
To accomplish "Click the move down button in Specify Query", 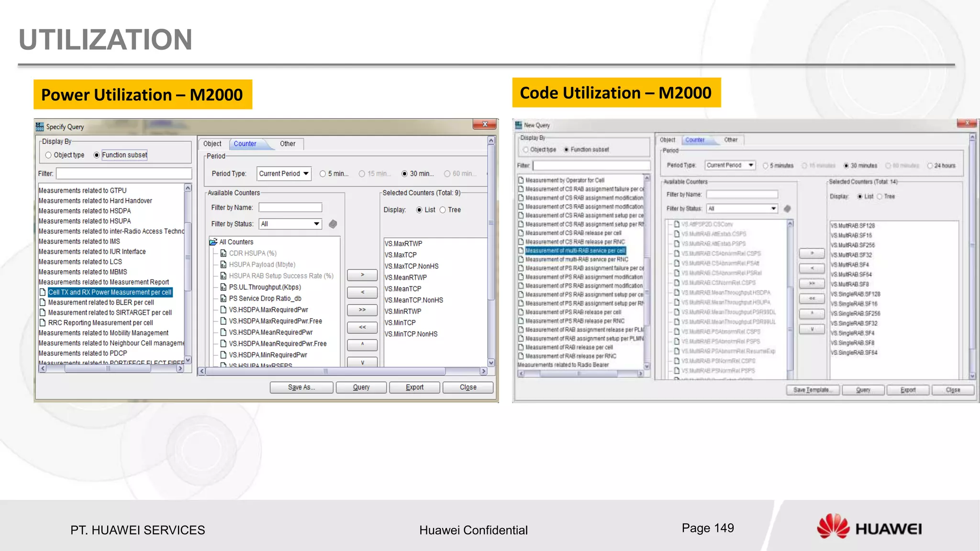I will click(x=362, y=362).
